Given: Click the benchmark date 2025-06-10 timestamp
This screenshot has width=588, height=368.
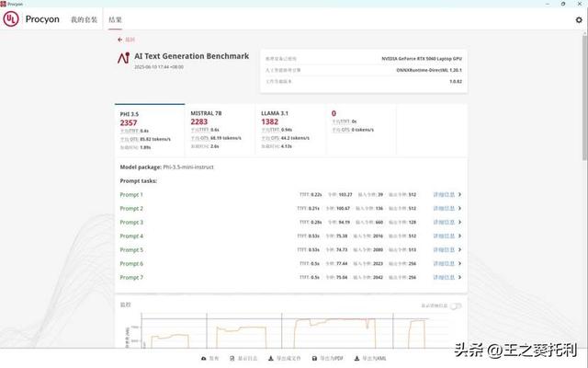Looking at the screenshot, I should click(159, 67).
